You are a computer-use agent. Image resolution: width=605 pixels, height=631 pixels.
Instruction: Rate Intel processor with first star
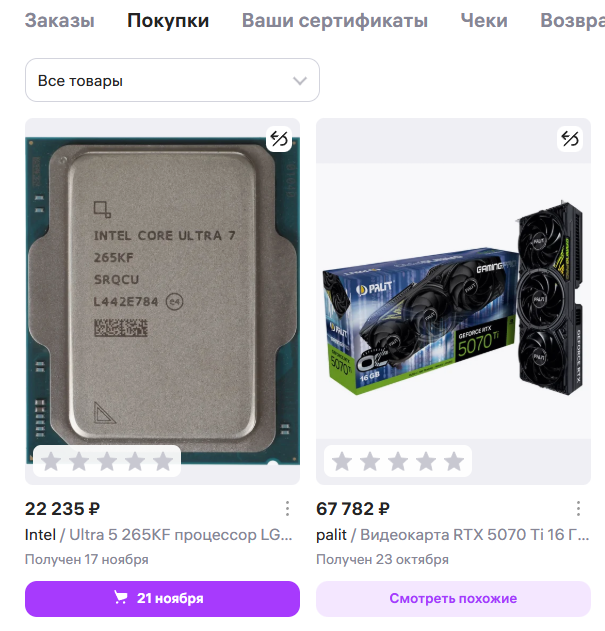pos(51,461)
